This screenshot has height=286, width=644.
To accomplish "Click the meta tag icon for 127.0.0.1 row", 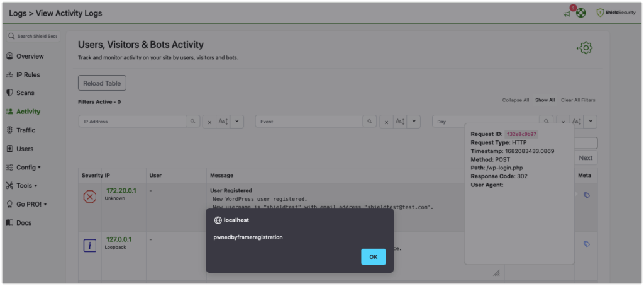I will point(586,244).
